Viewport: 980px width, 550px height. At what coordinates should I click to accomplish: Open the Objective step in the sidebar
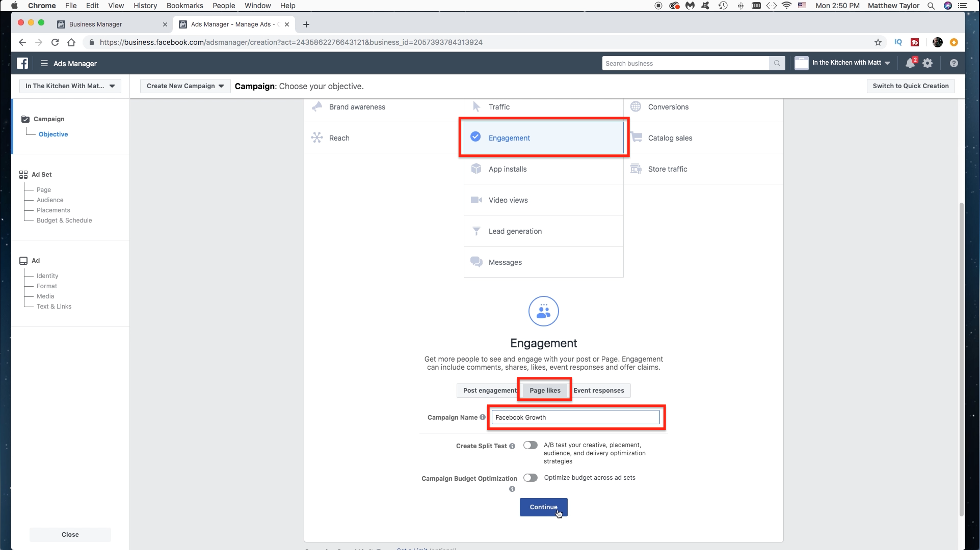pyautogui.click(x=53, y=134)
